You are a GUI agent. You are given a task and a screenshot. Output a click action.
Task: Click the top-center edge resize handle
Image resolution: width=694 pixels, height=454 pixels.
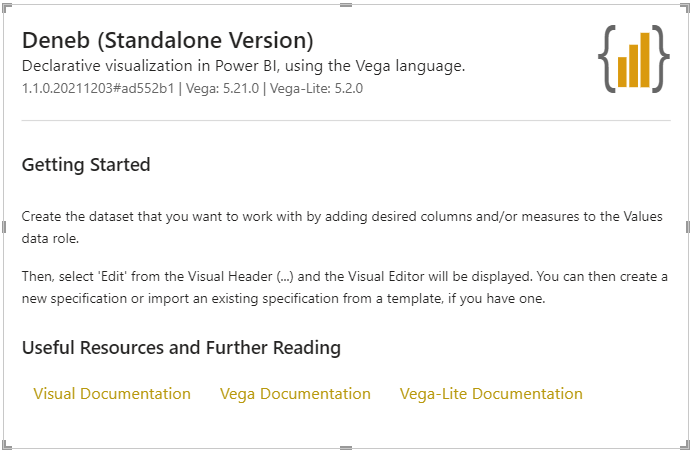point(346,5)
